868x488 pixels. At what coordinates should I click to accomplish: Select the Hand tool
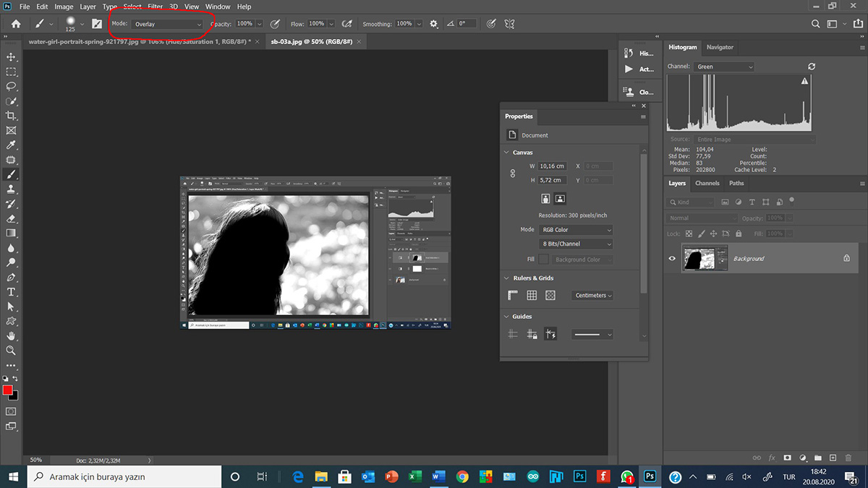[x=11, y=336]
